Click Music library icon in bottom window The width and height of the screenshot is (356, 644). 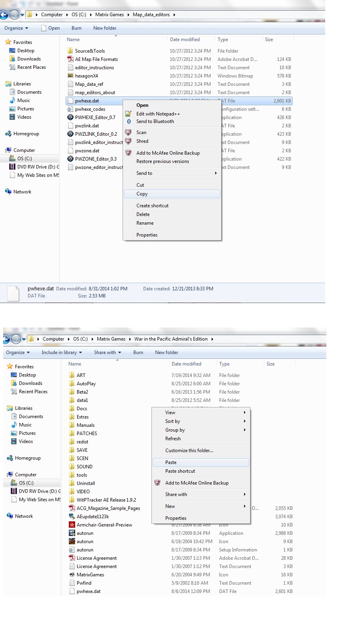pyautogui.click(x=14, y=425)
